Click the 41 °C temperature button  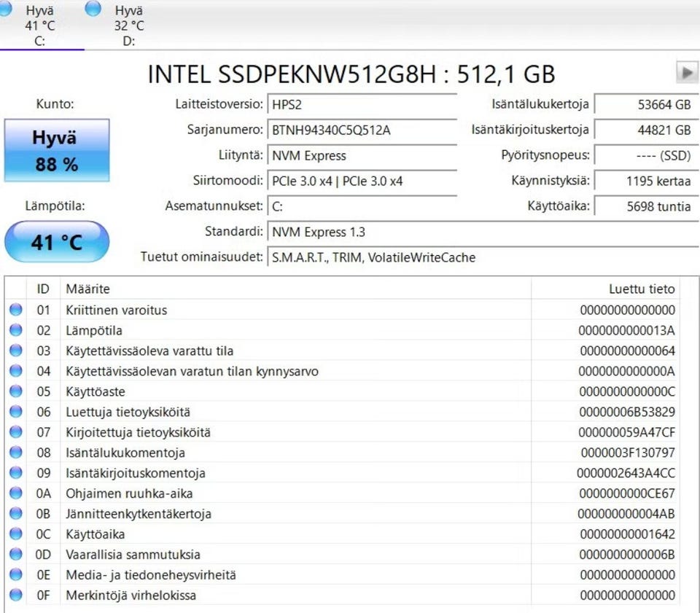pyautogui.click(x=57, y=242)
